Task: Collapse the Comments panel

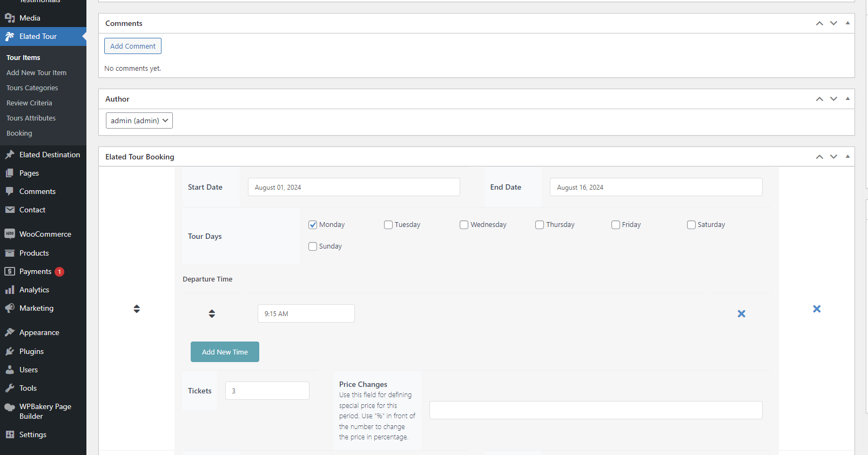Action: tap(847, 23)
